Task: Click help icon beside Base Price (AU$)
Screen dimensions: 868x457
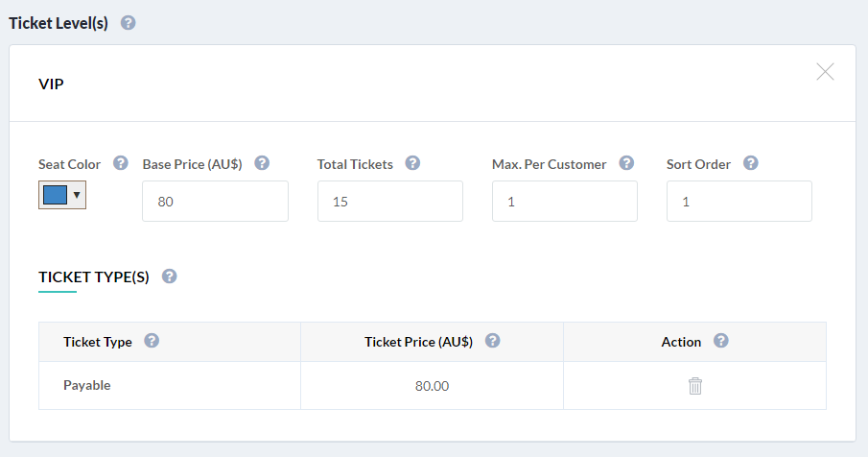Action: 262,163
